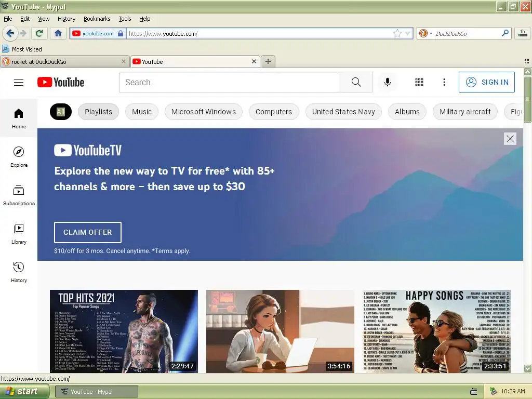Click the YouTube logo

(61, 82)
